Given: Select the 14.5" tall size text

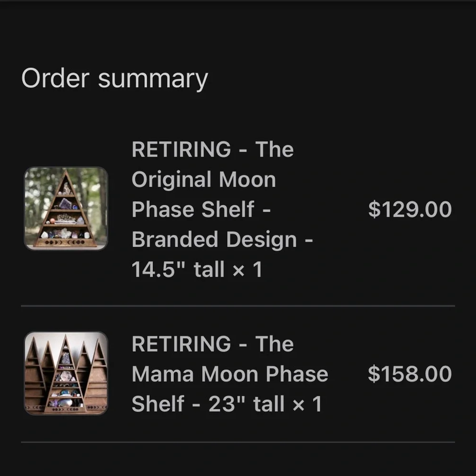Looking at the screenshot, I should coord(178,269).
